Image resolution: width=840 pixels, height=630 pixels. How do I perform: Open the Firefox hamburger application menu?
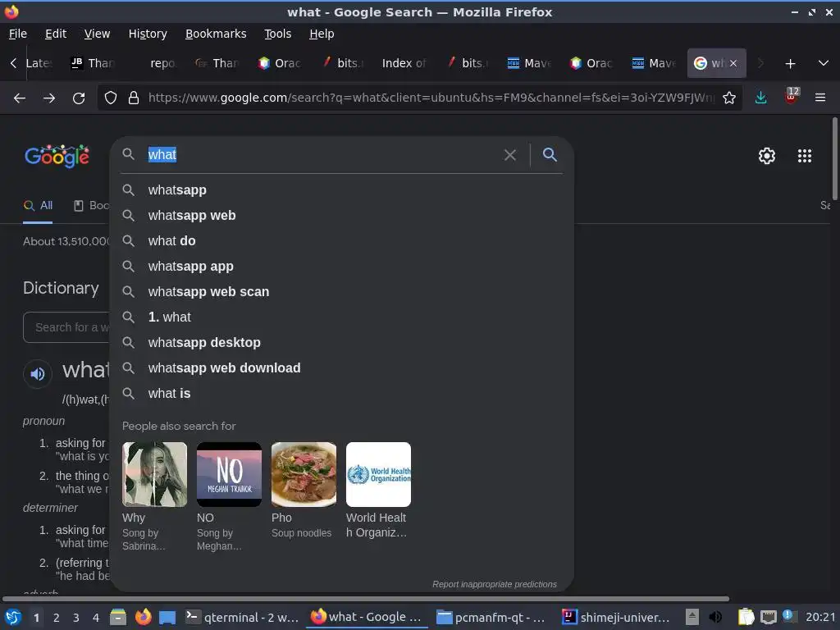pos(820,98)
